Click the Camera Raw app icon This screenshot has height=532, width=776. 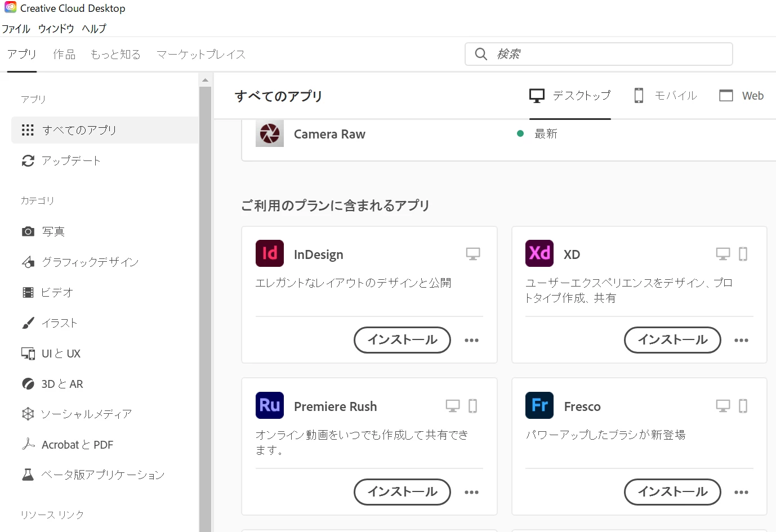(270, 133)
